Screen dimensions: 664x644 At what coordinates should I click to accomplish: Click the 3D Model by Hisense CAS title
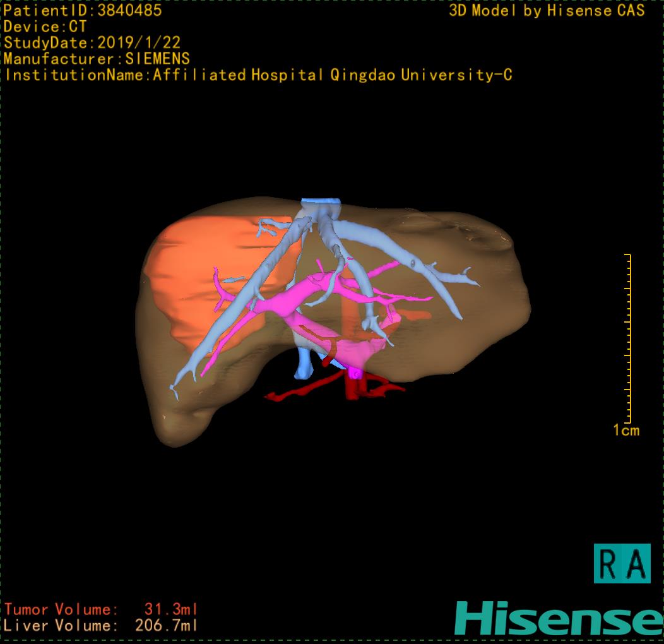[547, 10]
